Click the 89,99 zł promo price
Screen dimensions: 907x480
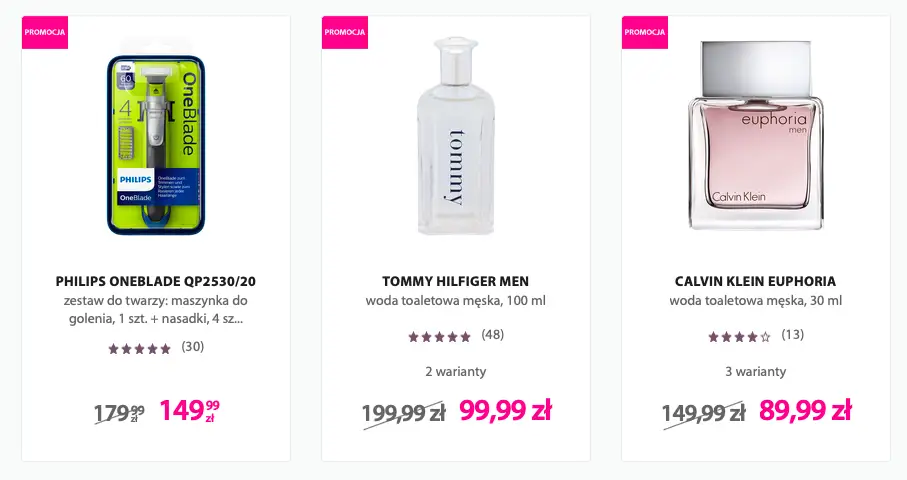(805, 410)
